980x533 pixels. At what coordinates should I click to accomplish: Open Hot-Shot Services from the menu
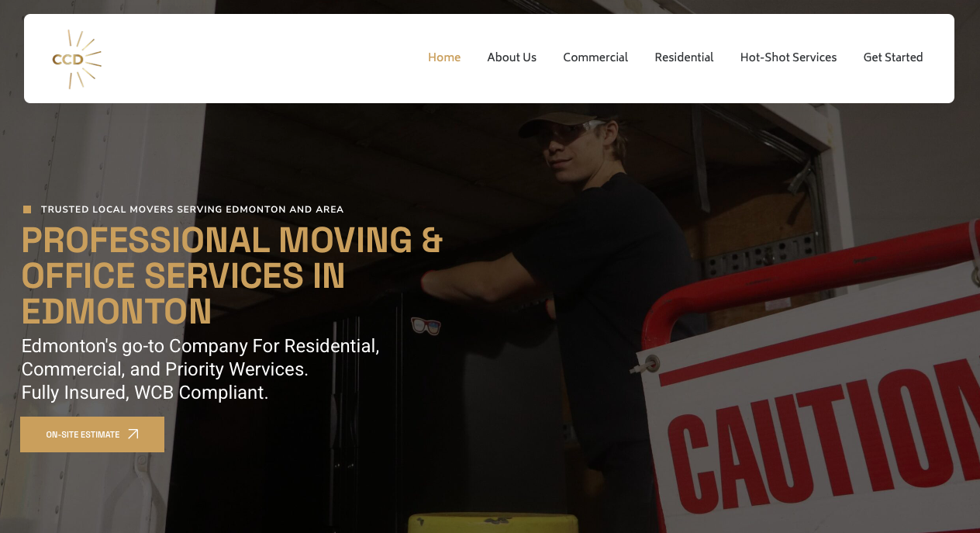click(788, 57)
